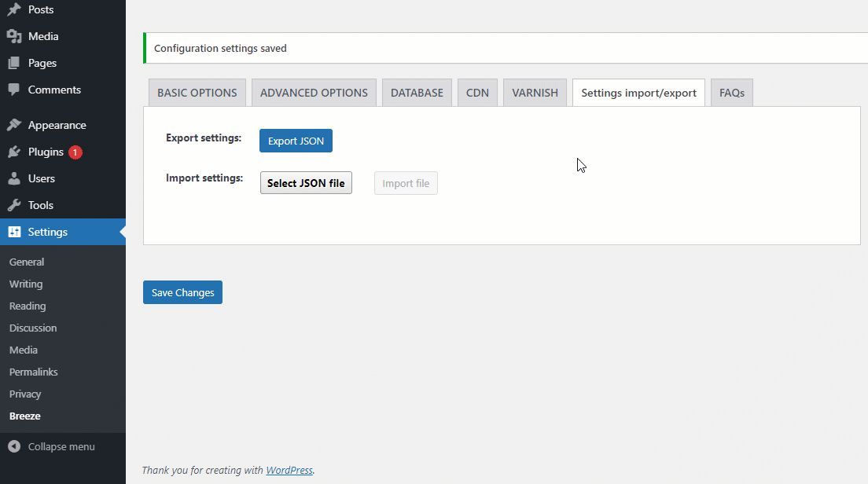Open Permalinks settings submenu item
This screenshot has width=868, height=484.
[x=34, y=372]
